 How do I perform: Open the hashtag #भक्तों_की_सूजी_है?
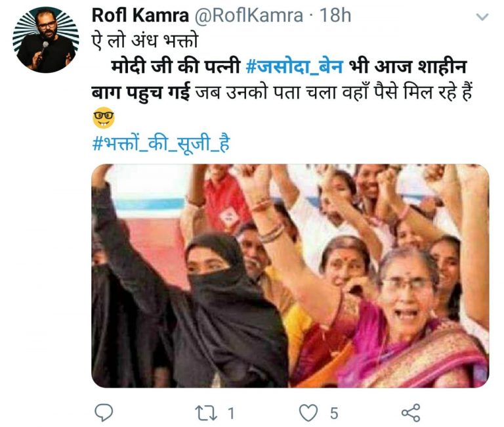click(161, 143)
